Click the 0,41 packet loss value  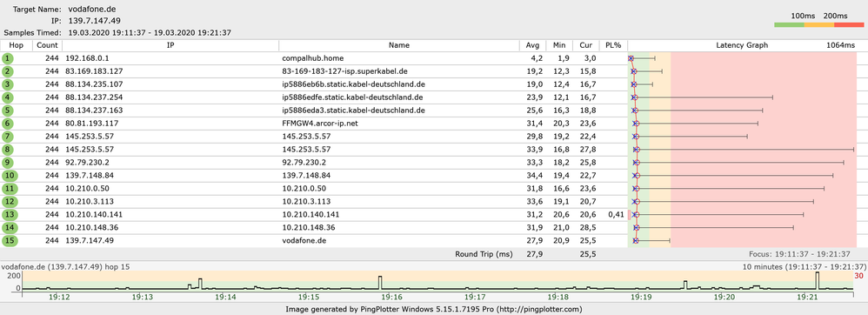click(616, 214)
